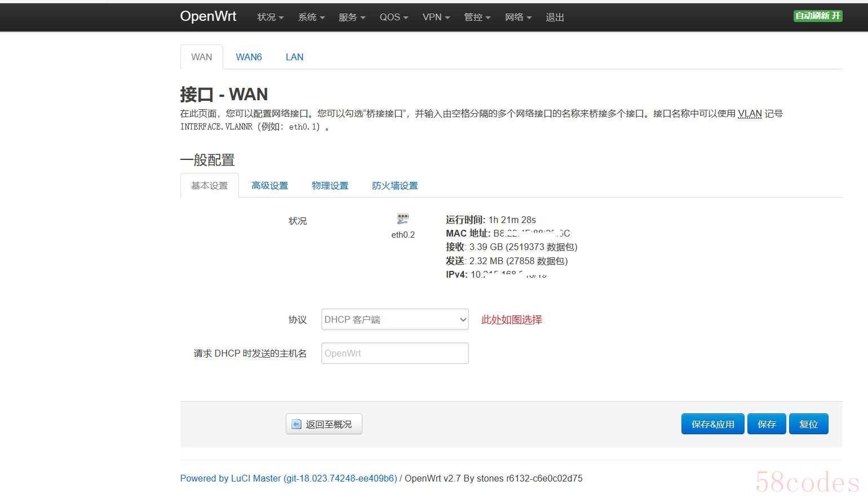This screenshot has width=868, height=499.
Task: Open the 防火墙设置 tab
Action: click(395, 185)
